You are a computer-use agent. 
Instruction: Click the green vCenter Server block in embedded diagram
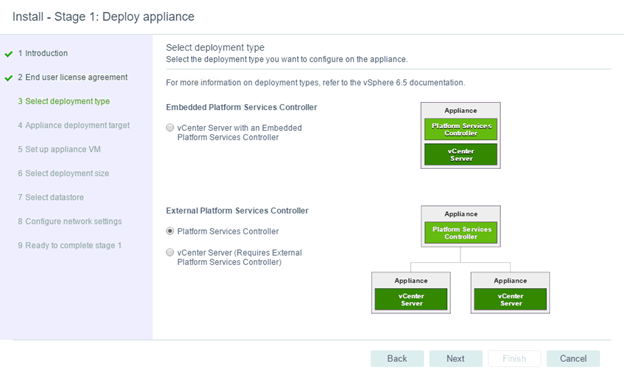(461, 154)
